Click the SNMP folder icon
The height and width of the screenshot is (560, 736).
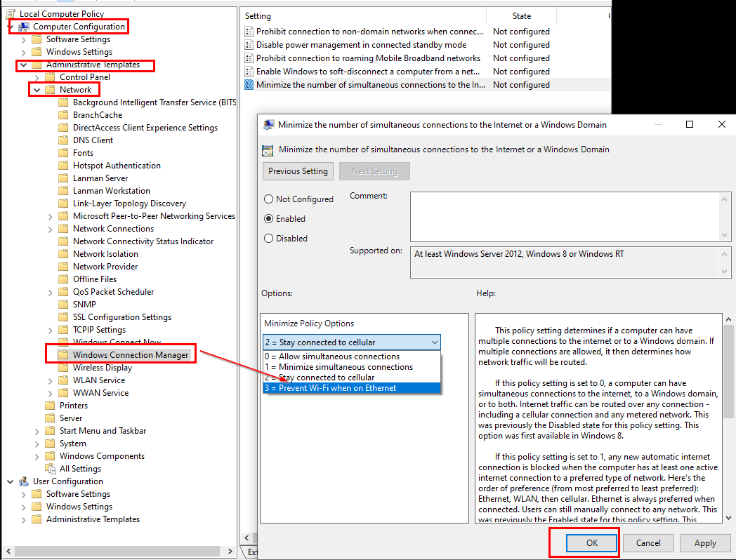63,305
